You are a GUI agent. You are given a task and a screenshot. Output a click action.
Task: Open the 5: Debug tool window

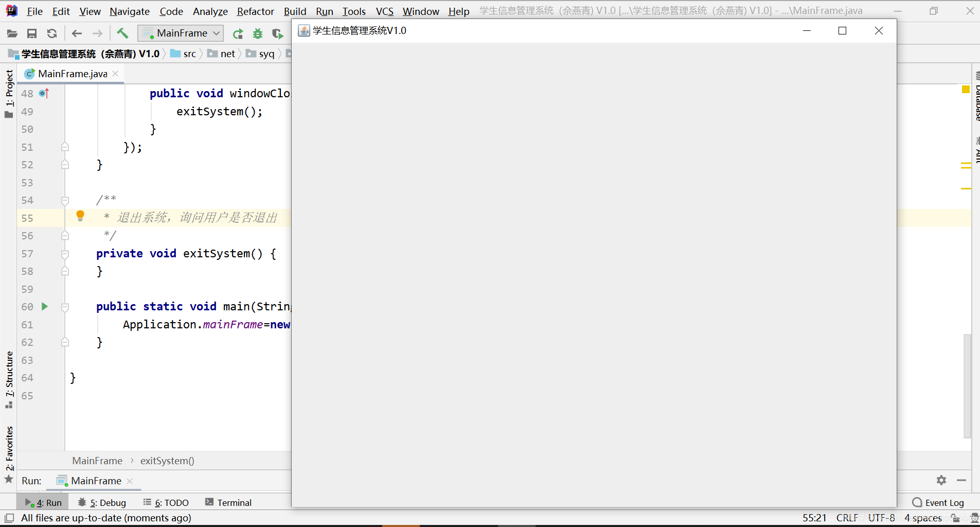102,503
